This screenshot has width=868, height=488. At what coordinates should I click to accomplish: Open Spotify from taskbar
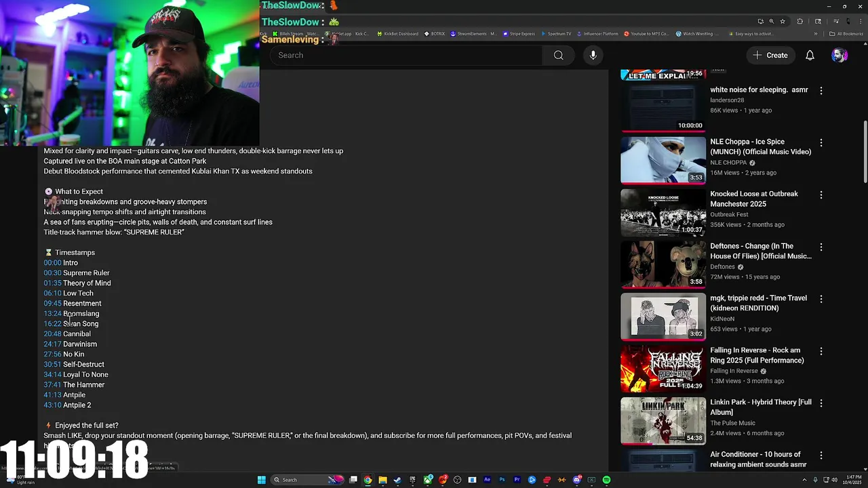(x=606, y=480)
